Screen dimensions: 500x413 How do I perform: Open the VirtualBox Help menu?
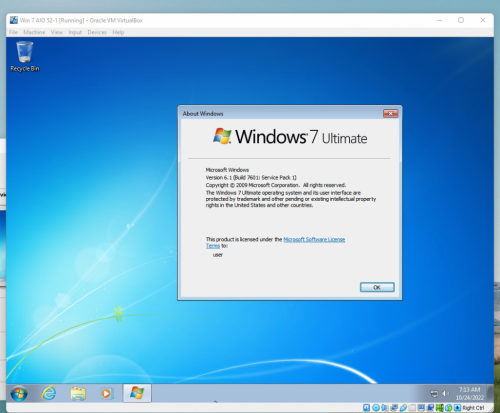coord(118,32)
